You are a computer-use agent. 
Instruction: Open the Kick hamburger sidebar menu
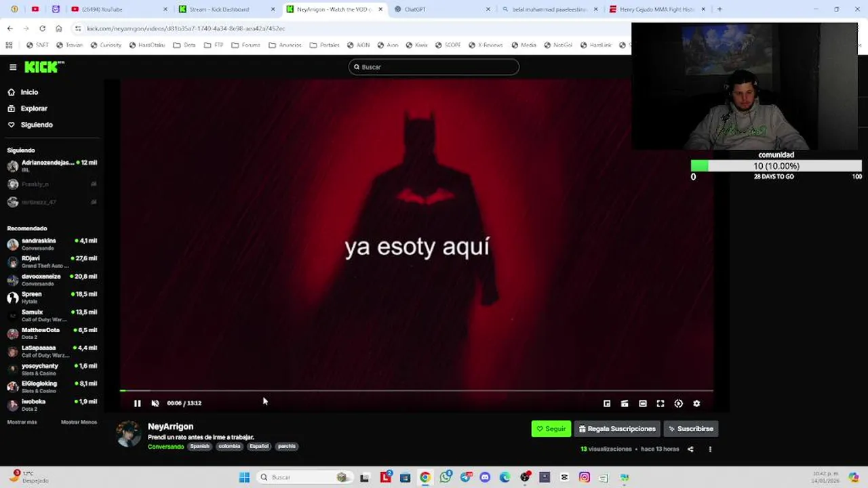(13, 67)
